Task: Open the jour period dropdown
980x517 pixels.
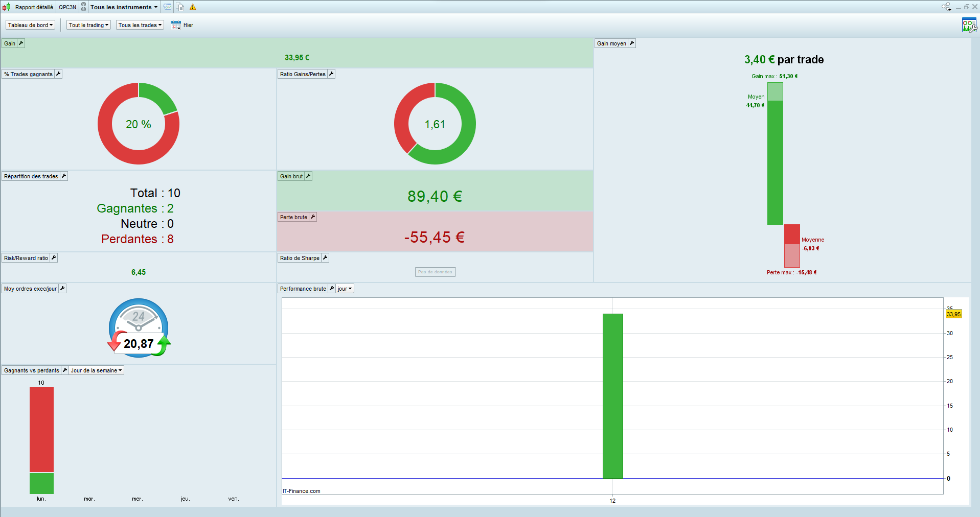Action: [345, 289]
